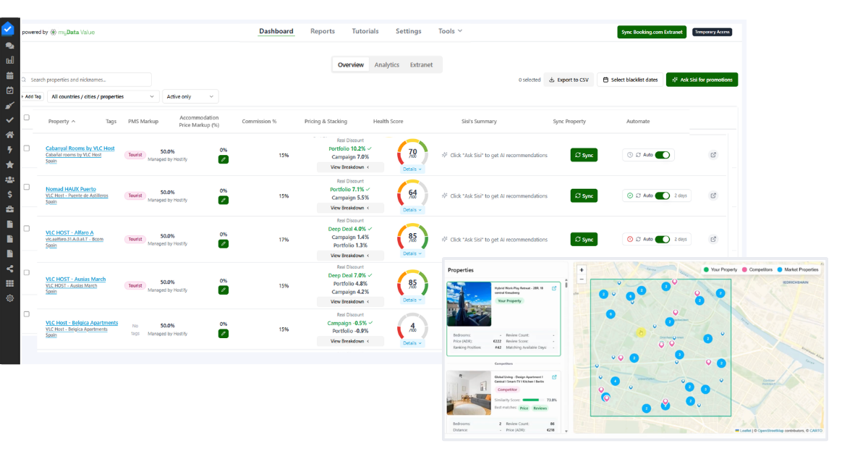The width and height of the screenshot is (868, 454).
Task: Edit the accommodation markup for Cabanyal Rooms
Action: (x=222, y=158)
